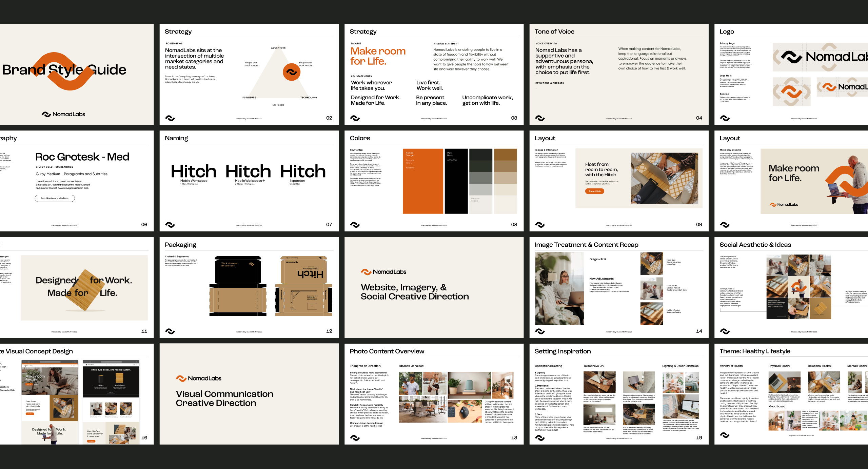Click the Live first. Work well. statement
The width and height of the screenshot is (868, 469).
pos(430,85)
